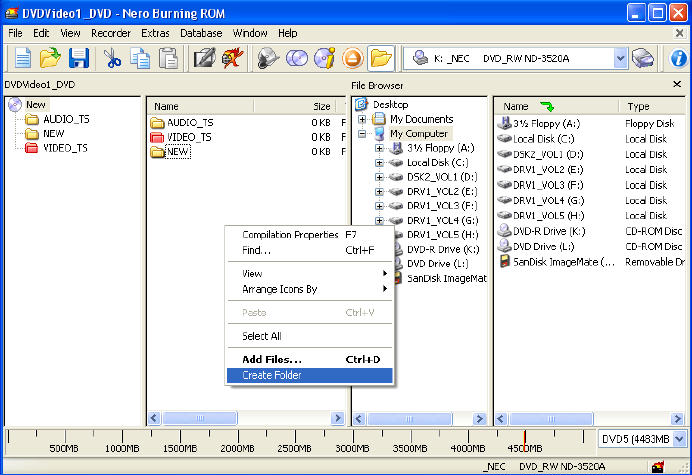Click the disc-with-mouse toolbar icon
This screenshot has width=692, height=475.
tap(268, 58)
